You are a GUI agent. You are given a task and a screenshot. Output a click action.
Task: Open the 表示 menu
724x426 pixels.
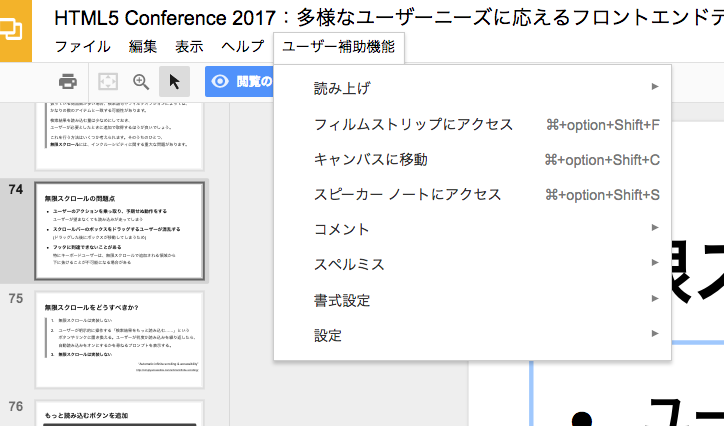[x=189, y=47]
